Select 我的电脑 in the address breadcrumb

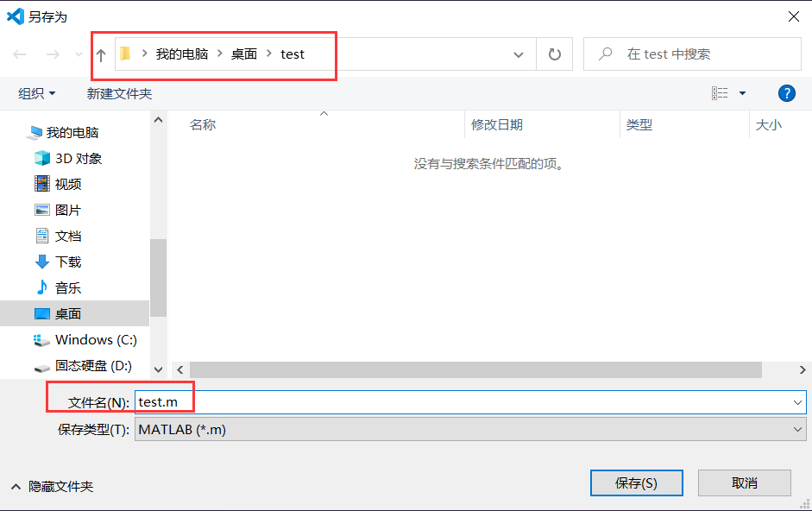coord(182,54)
